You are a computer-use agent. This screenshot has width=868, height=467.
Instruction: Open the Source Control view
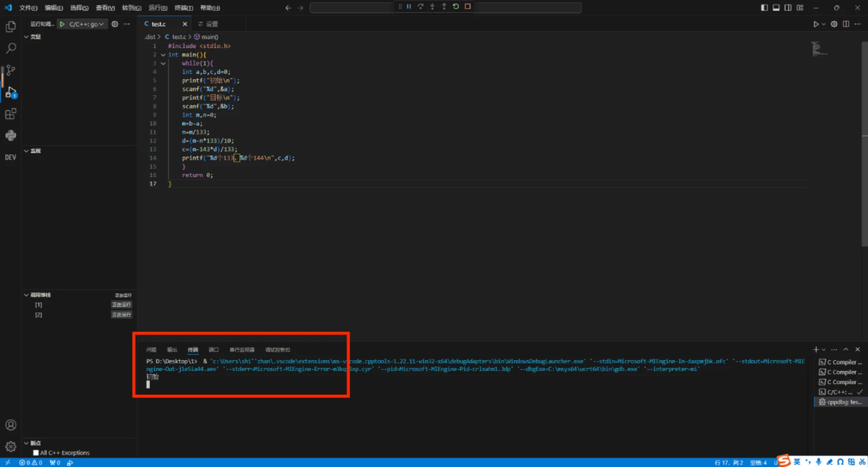point(10,71)
